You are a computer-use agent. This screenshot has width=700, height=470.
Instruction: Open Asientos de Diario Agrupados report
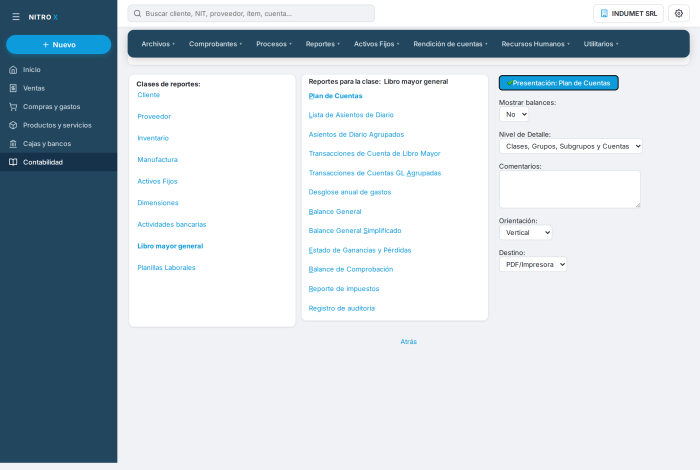[356, 134]
